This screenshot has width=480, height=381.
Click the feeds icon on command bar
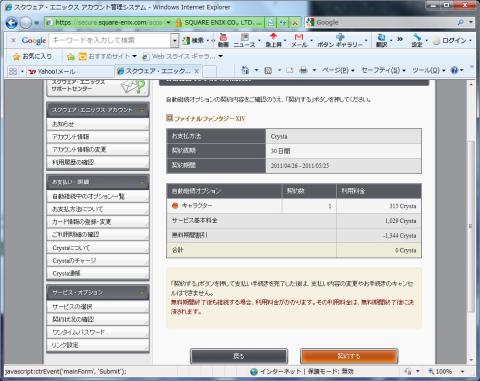(268, 70)
